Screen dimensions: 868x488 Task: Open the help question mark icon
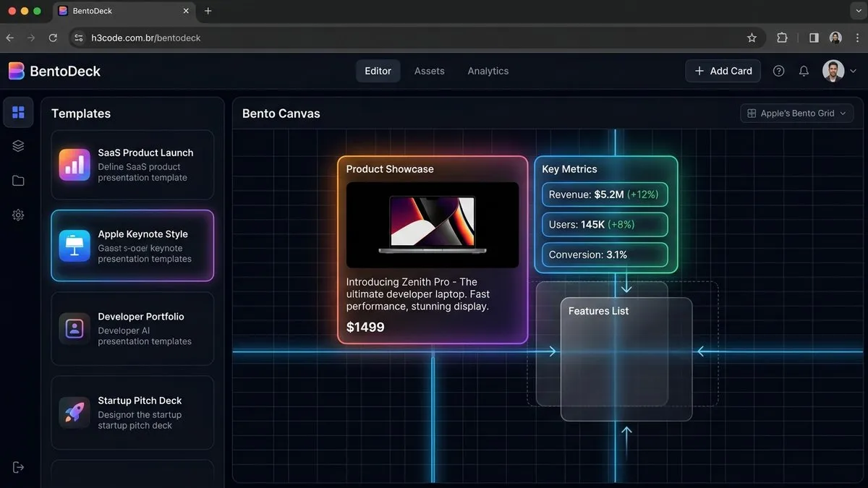(779, 71)
